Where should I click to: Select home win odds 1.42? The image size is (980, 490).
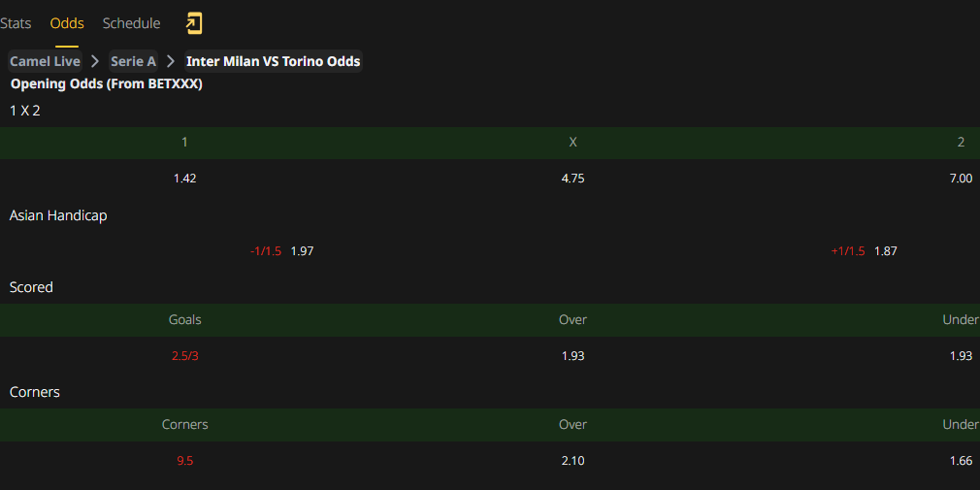point(185,179)
